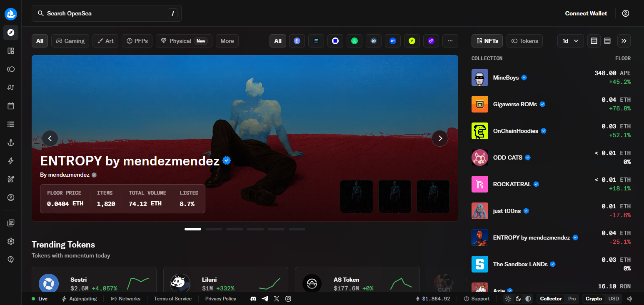Go to previous featured banner slide
644x305 pixels.
pos(50,138)
